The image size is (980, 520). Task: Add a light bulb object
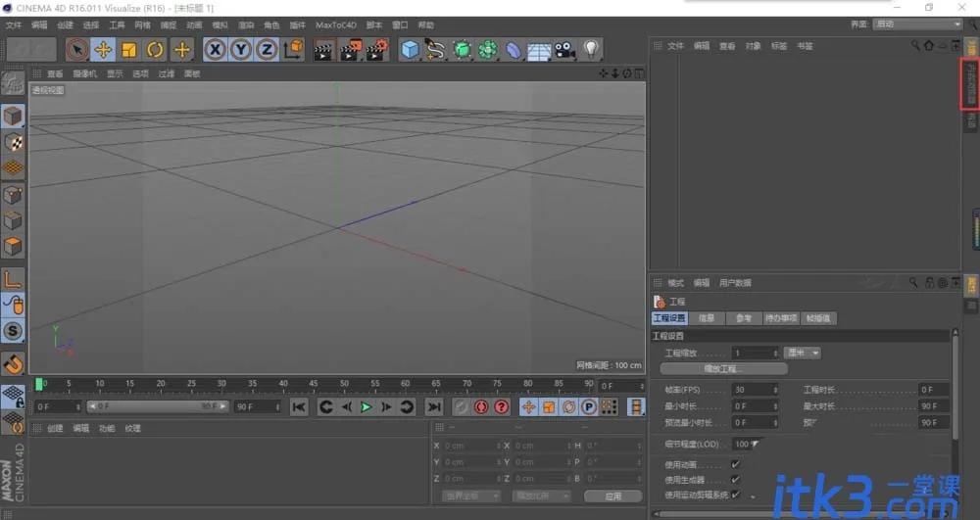[x=591, y=49]
